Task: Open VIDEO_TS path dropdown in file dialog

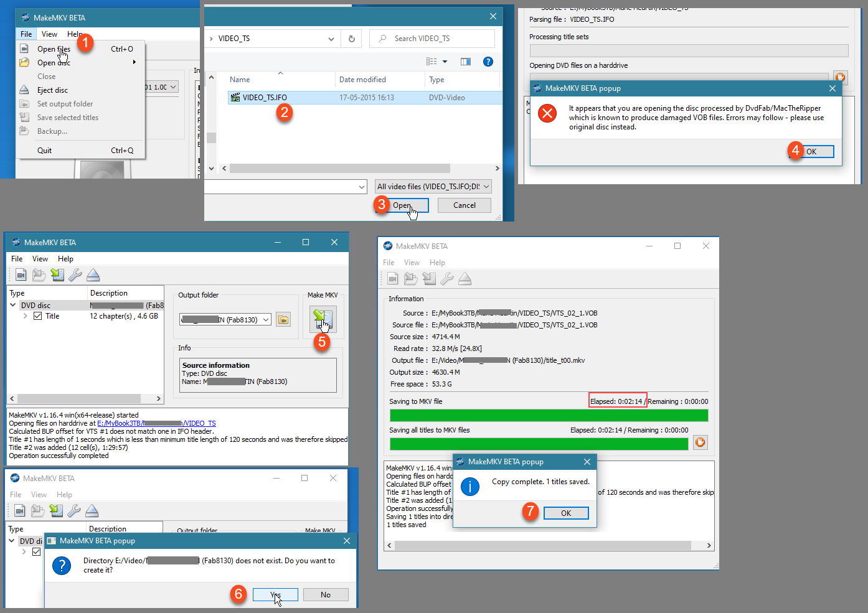Action: [331, 39]
